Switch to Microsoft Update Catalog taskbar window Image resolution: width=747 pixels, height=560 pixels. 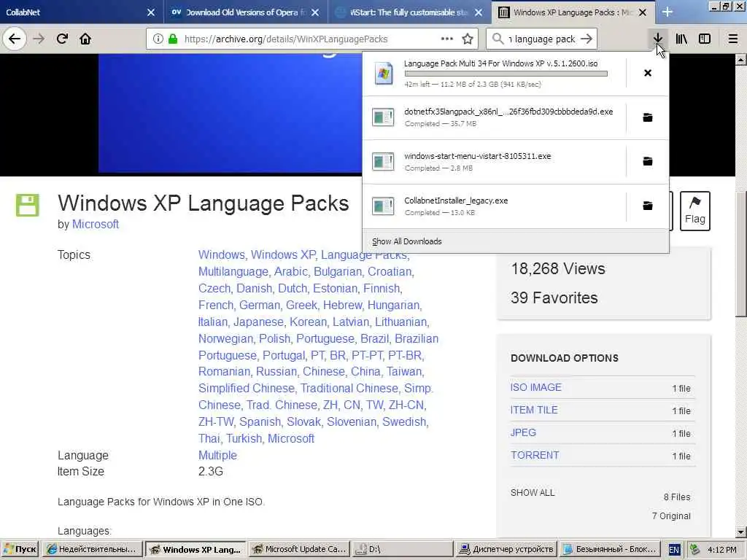click(300, 549)
